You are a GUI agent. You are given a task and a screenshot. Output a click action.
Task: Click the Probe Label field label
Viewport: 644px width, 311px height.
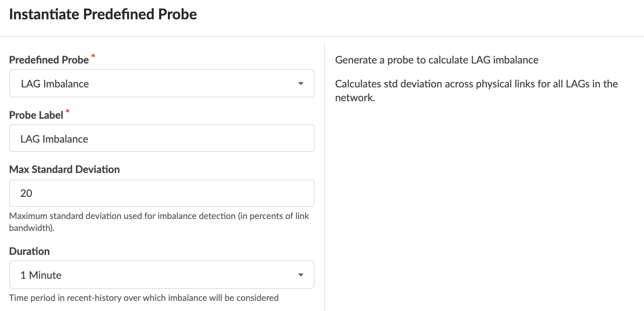point(36,115)
